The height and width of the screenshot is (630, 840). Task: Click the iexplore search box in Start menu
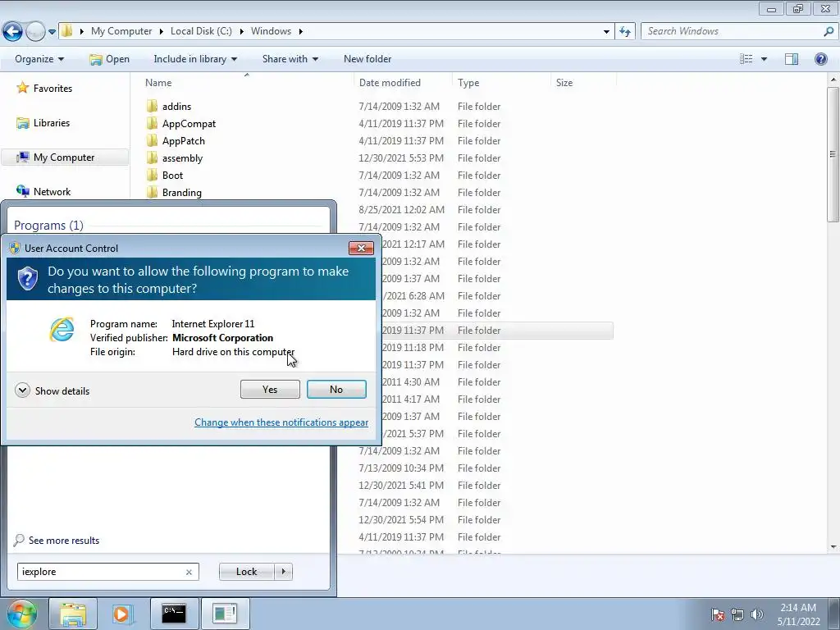(x=101, y=572)
